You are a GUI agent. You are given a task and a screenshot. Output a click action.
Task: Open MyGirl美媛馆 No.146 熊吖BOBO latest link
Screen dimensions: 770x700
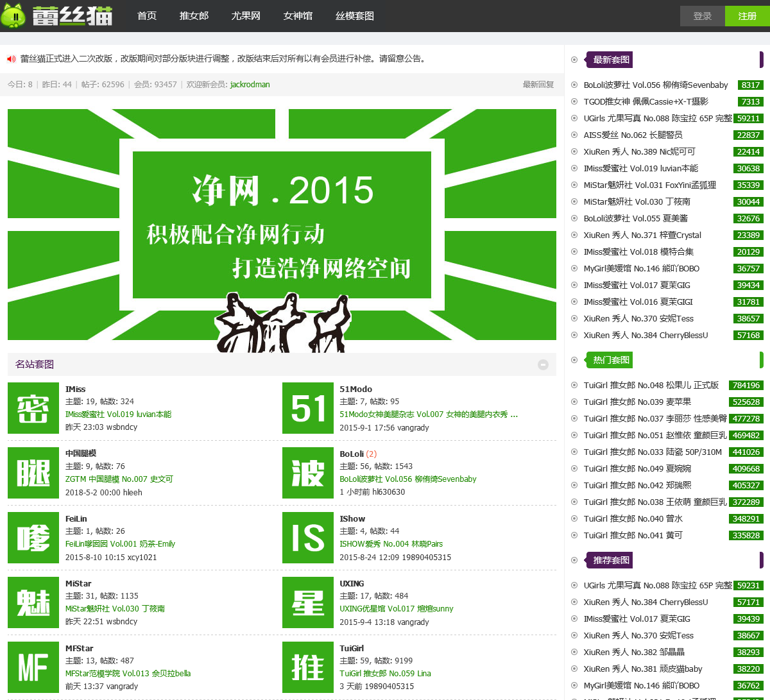pyautogui.click(x=641, y=268)
